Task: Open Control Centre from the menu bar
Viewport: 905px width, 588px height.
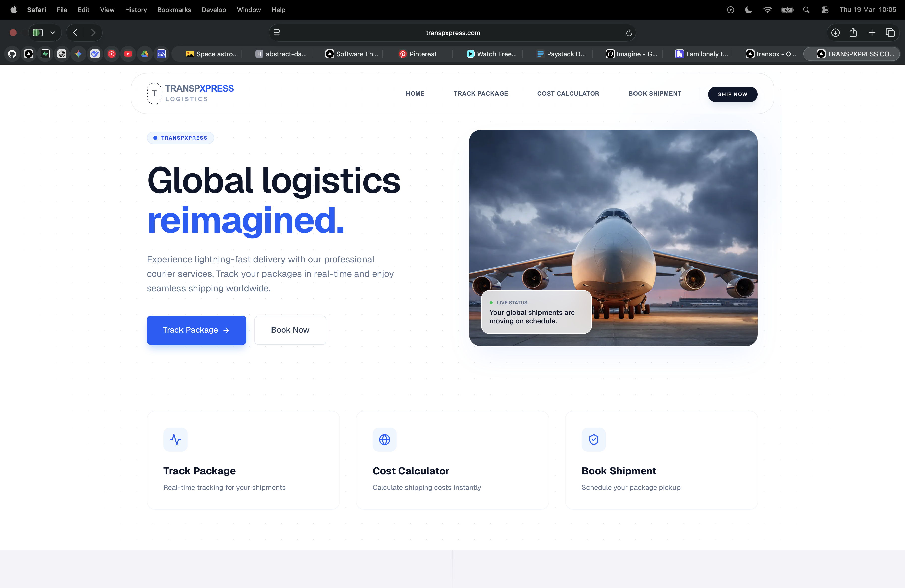Action: tap(825, 10)
